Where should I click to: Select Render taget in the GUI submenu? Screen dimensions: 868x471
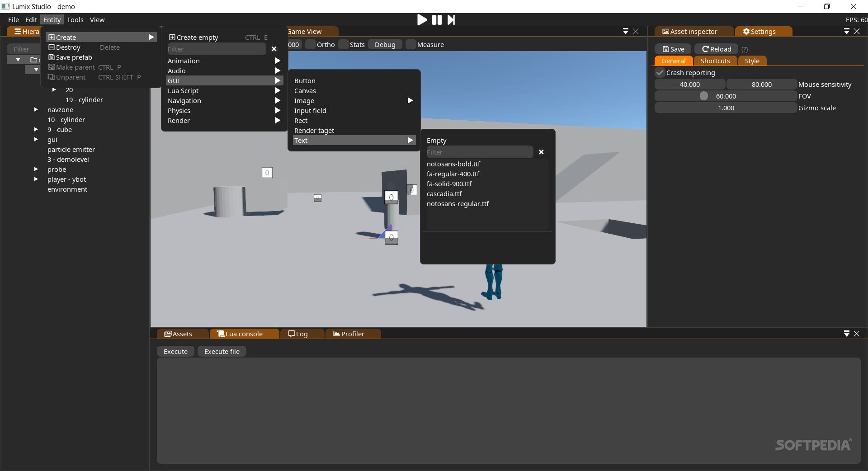tap(354, 130)
